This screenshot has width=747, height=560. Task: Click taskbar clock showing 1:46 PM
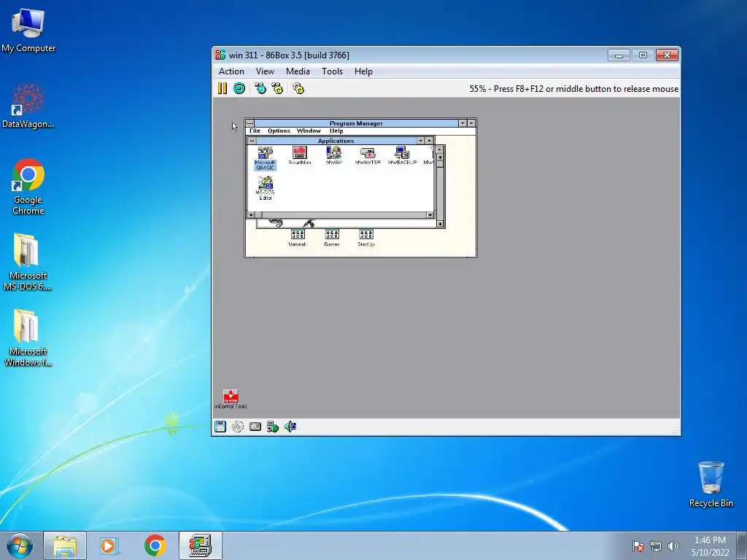click(710, 546)
